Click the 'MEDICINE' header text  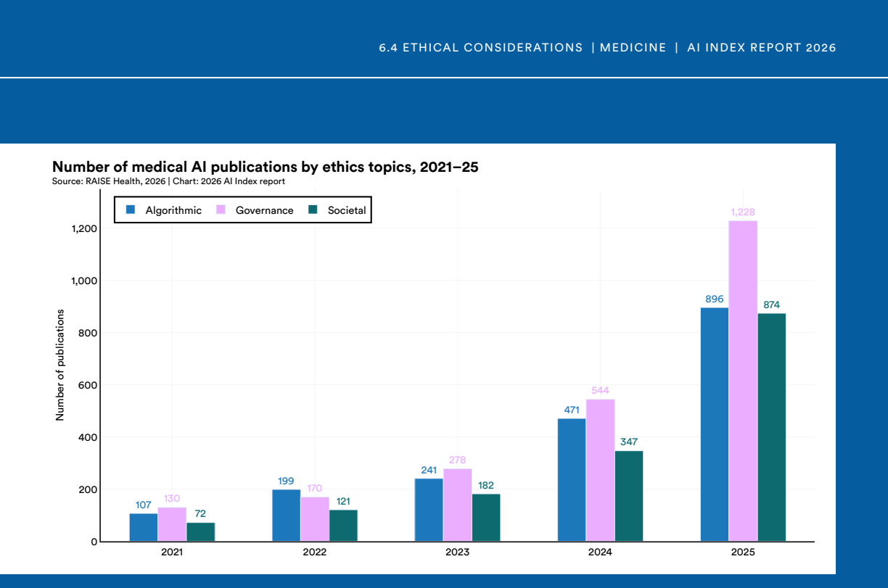633,48
